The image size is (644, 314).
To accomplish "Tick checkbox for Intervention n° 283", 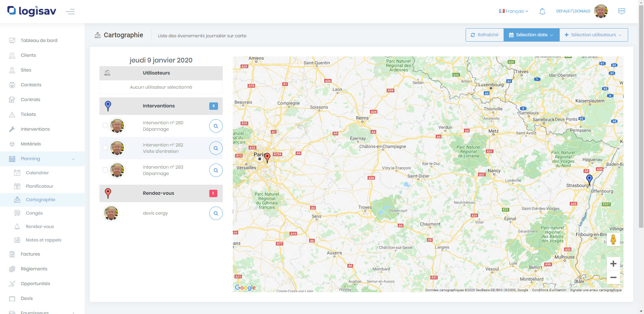I will pyautogui.click(x=105, y=170).
